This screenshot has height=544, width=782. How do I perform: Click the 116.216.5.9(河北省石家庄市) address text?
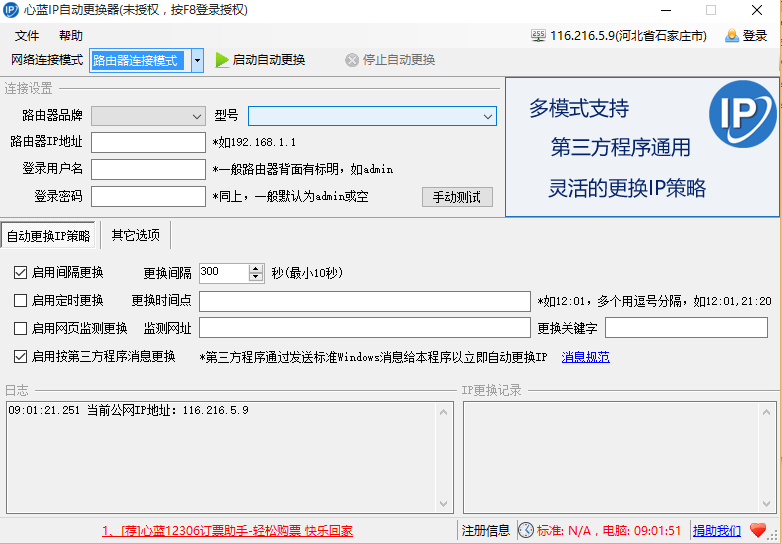(628, 36)
